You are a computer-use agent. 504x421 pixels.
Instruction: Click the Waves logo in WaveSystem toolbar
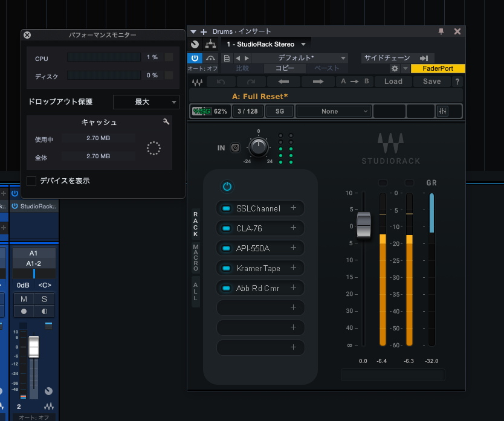[x=197, y=82]
